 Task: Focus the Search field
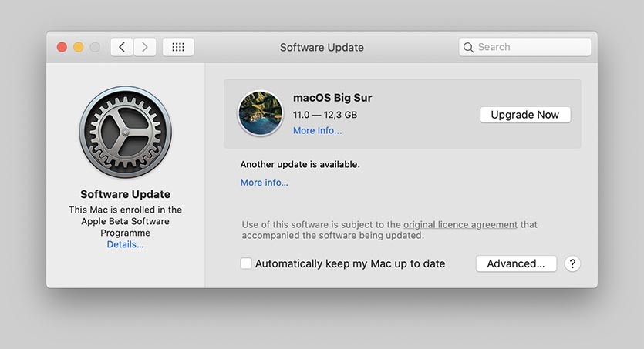(x=525, y=47)
